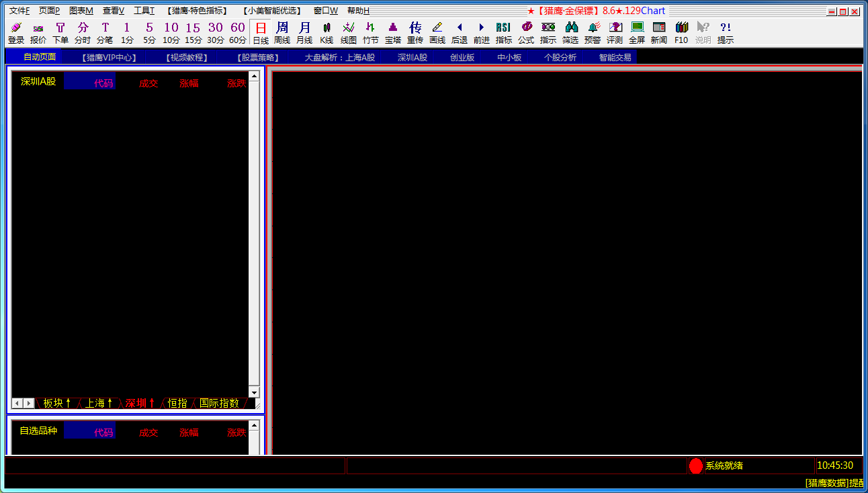The height and width of the screenshot is (493, 868).
Task: Open the 帮助 Help menu
Action: [x=358, y=11]
